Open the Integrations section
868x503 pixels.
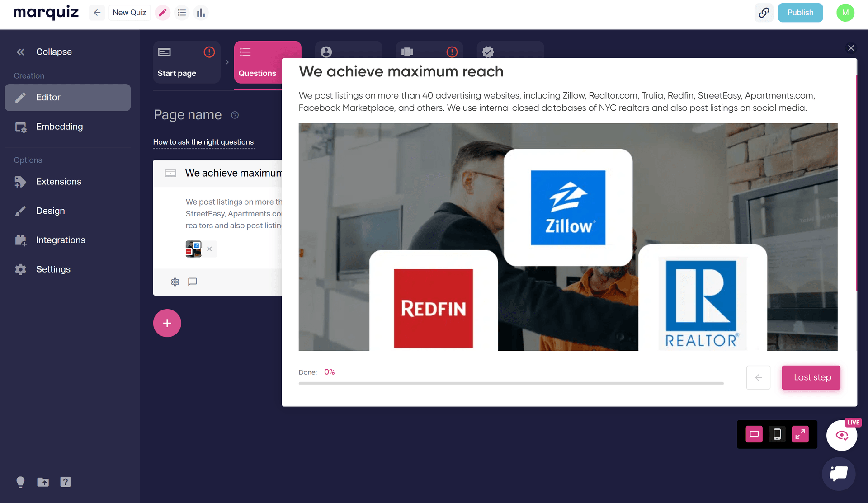click(x=68, y=240)
